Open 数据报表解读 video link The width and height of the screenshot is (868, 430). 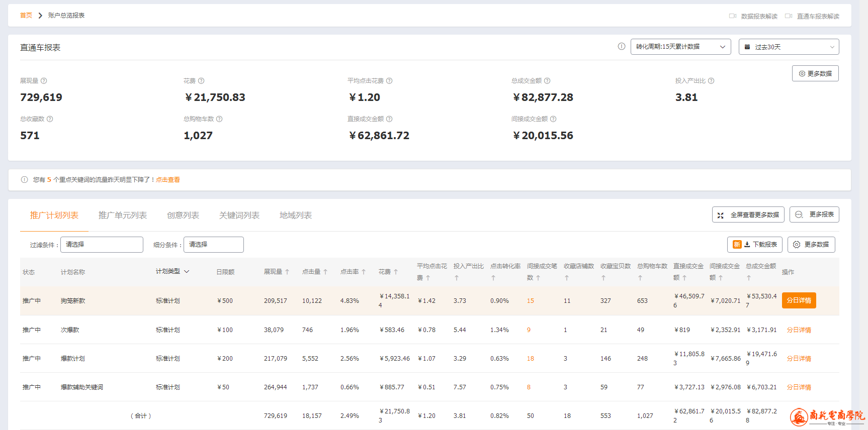[753, 16]
